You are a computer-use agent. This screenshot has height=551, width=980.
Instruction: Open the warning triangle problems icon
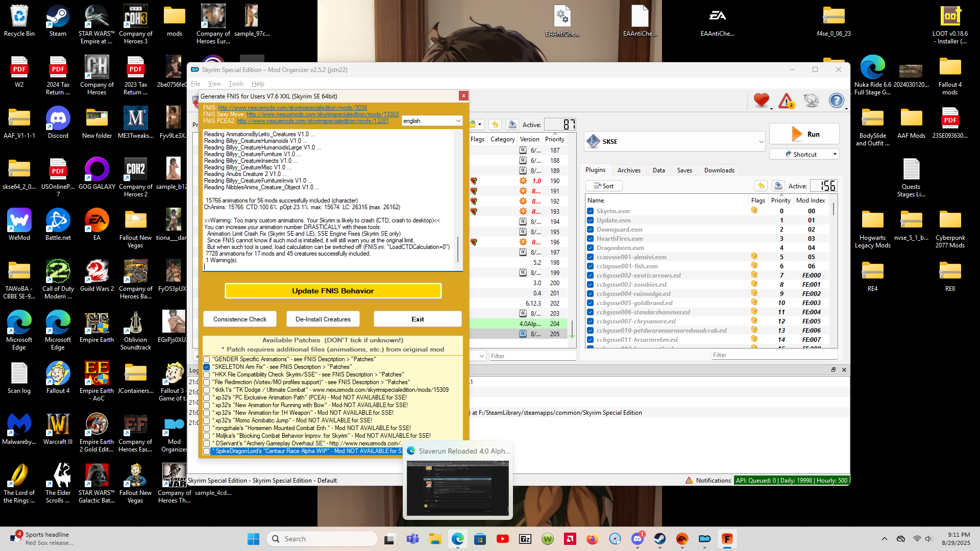click(x=786, y=101)
